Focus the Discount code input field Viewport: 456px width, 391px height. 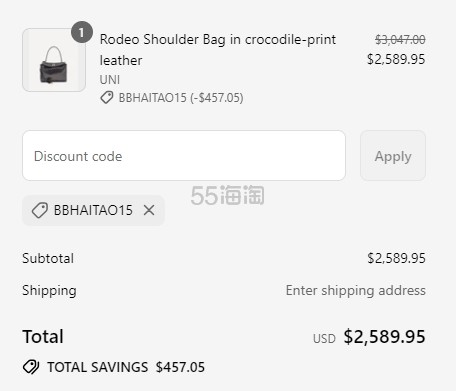184,156
